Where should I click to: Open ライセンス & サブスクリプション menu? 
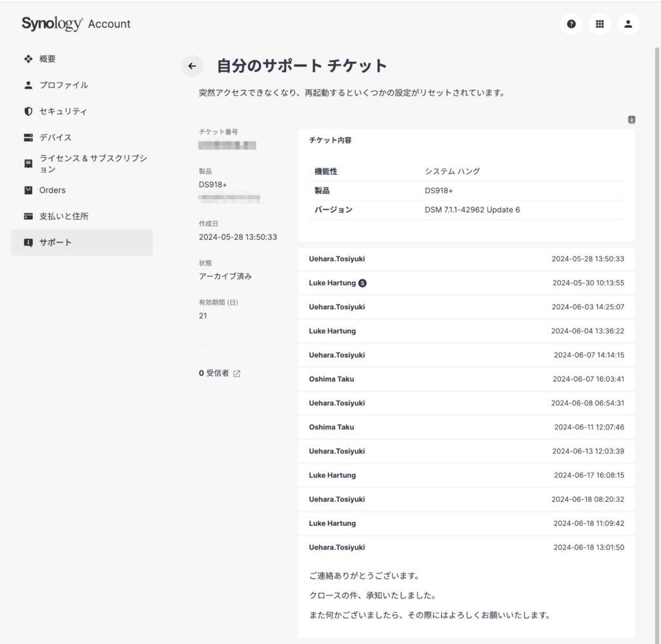82,163
